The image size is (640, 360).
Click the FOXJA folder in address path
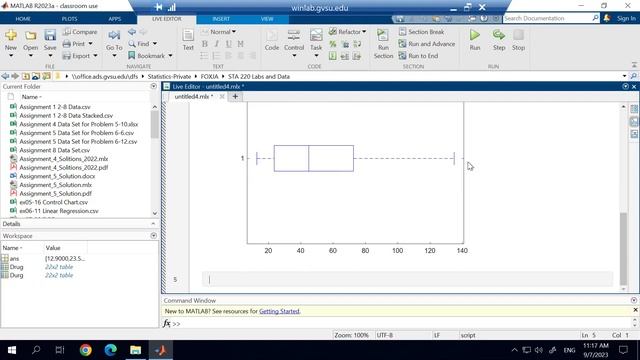(209, 76)
